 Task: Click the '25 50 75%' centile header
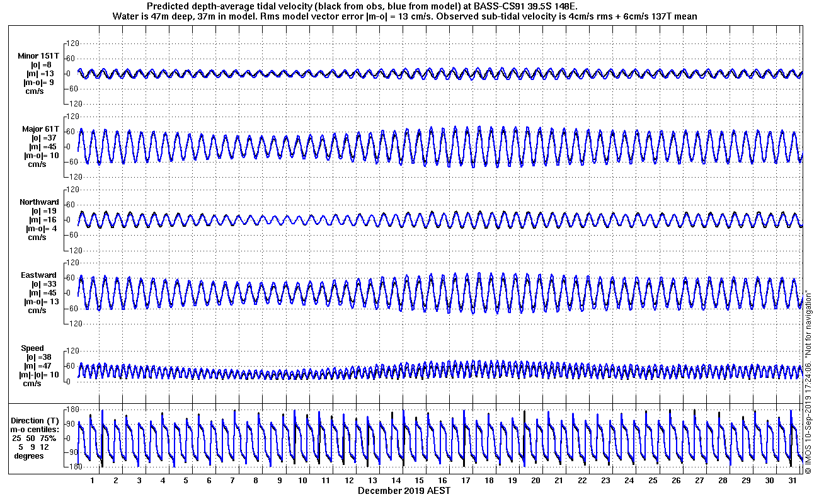tap(35, 438)
